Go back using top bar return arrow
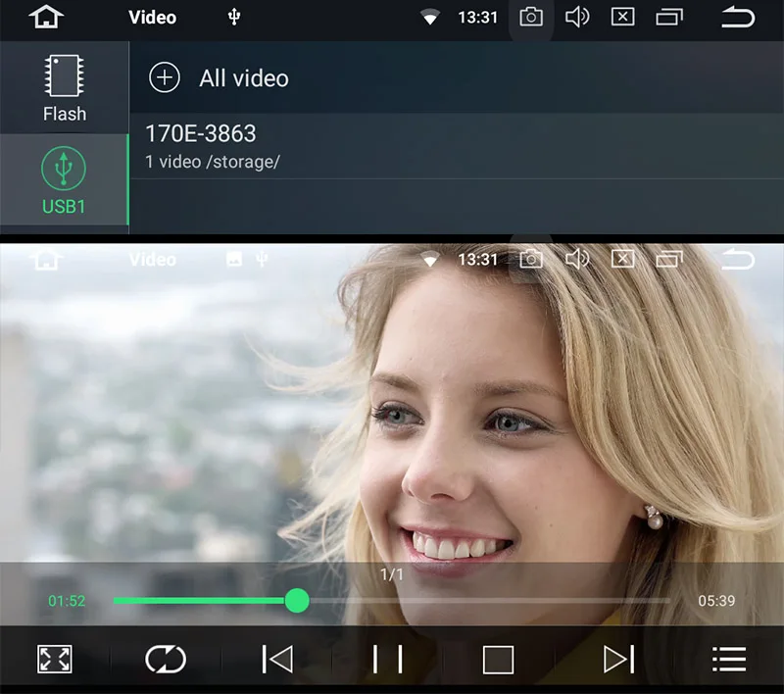 [x=738, y=18]
